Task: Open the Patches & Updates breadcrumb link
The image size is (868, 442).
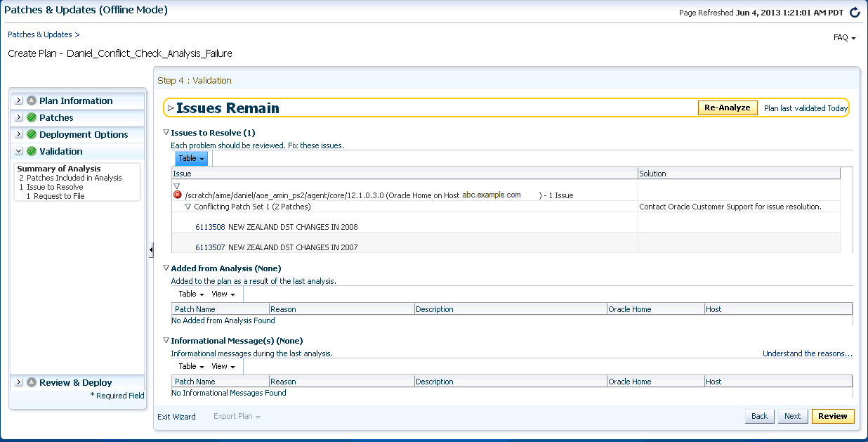Action: pyautogui.click(x=40, y=34)
